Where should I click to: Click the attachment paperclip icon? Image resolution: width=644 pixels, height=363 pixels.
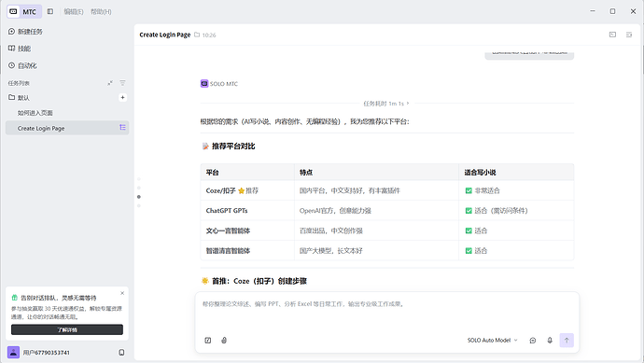[x=224, y=341]
